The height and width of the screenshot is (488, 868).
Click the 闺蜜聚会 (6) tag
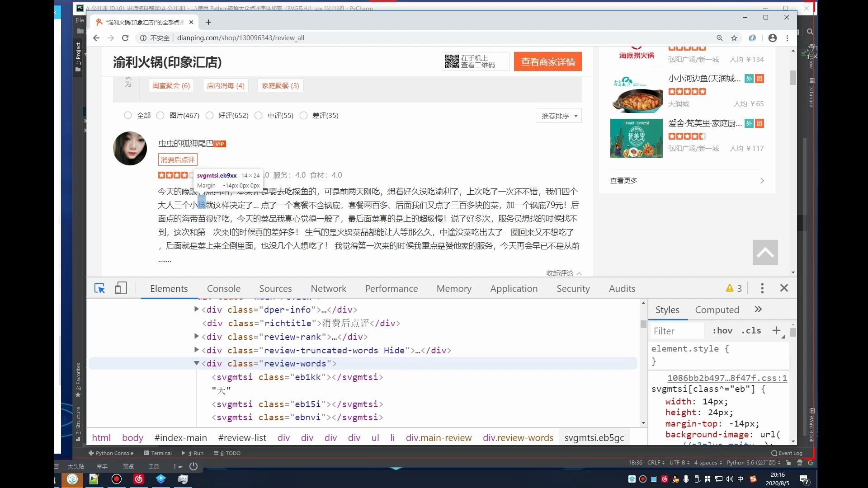coord(171,85)
